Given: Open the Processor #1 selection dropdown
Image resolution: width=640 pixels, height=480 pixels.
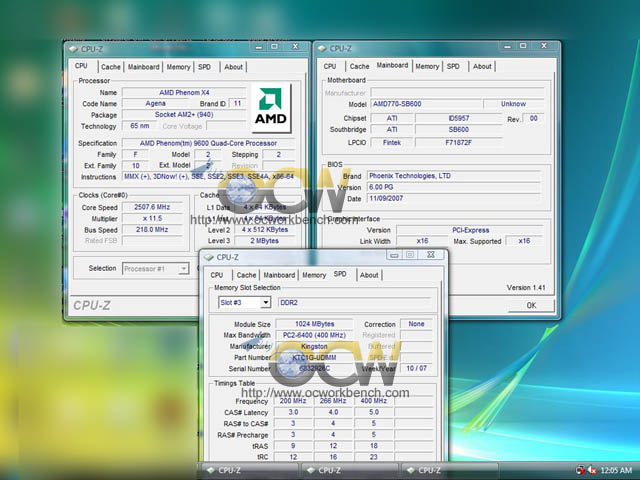Looking at the screenshot, I should 184,269.
